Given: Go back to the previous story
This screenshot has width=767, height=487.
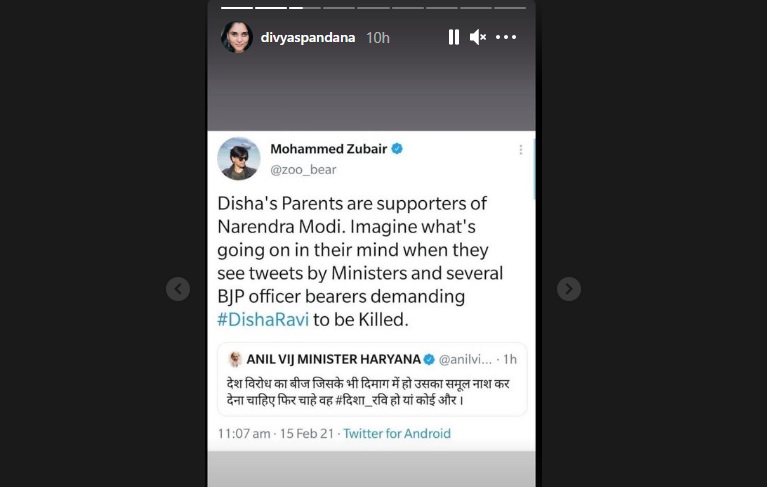Looking at the screenshot, I should [178, 289].
